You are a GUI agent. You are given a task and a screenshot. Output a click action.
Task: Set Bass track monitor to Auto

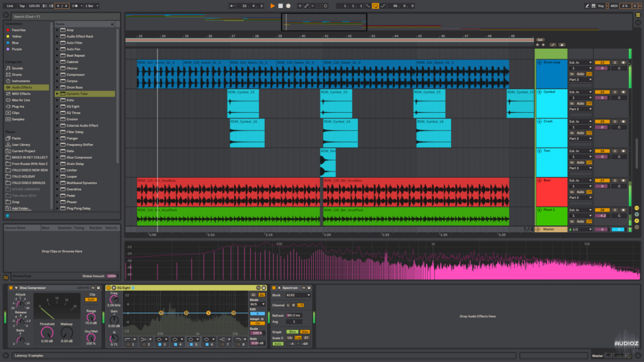click(x=581, y=192)
